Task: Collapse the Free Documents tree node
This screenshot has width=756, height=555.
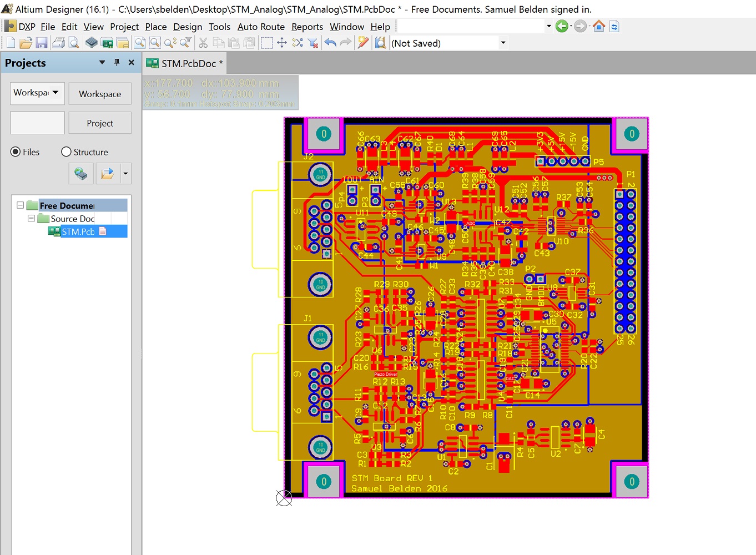Action: 21,205
